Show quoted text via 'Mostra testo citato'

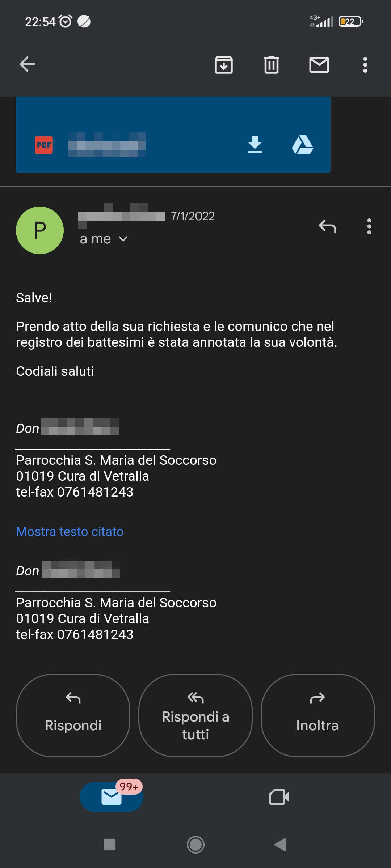[70, 532]
